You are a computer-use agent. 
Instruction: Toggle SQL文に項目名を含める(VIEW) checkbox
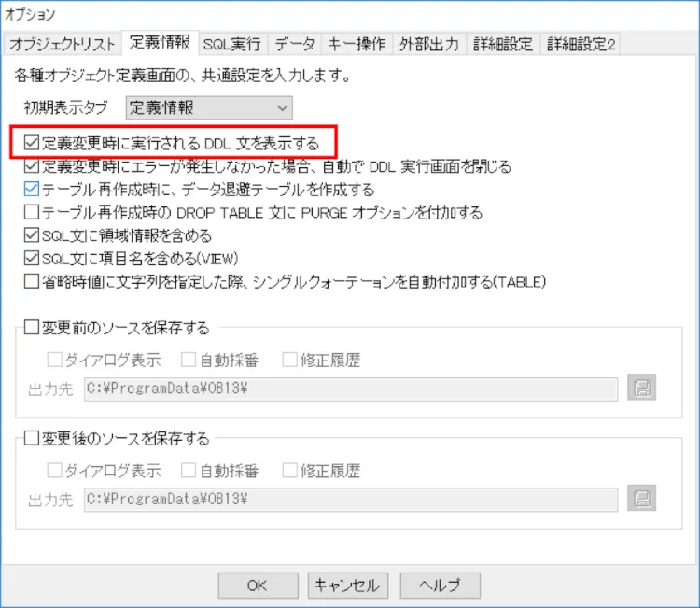[x=32, y=258]
